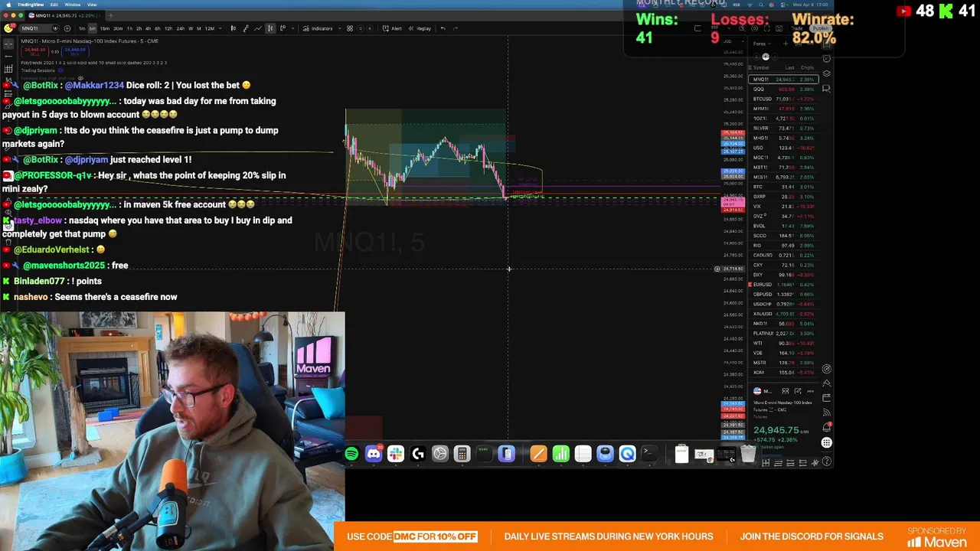Viewport: 980px width, 551px height.
Task: Open the TradingView app menu
Action: pyautogui.click(x=31, y=5)
